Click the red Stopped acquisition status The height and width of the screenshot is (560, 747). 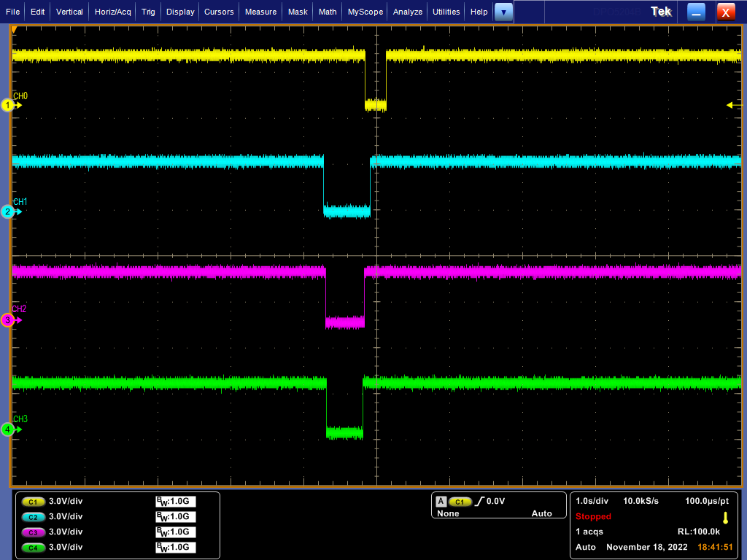593,517
